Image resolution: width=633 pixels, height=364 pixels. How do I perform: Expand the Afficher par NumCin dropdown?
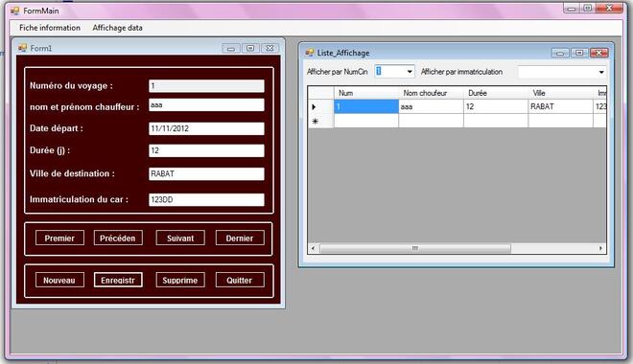(x=410, y=72)
